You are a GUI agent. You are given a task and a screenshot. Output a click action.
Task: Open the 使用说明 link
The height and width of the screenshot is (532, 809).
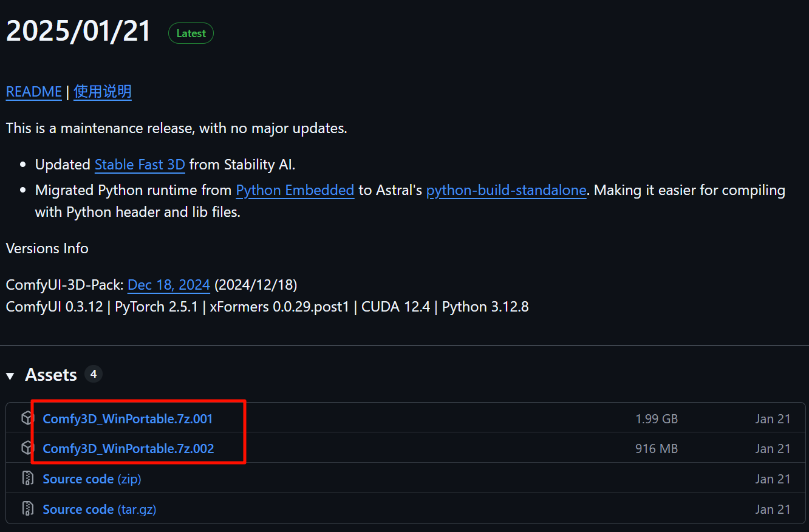coord(103,92)
